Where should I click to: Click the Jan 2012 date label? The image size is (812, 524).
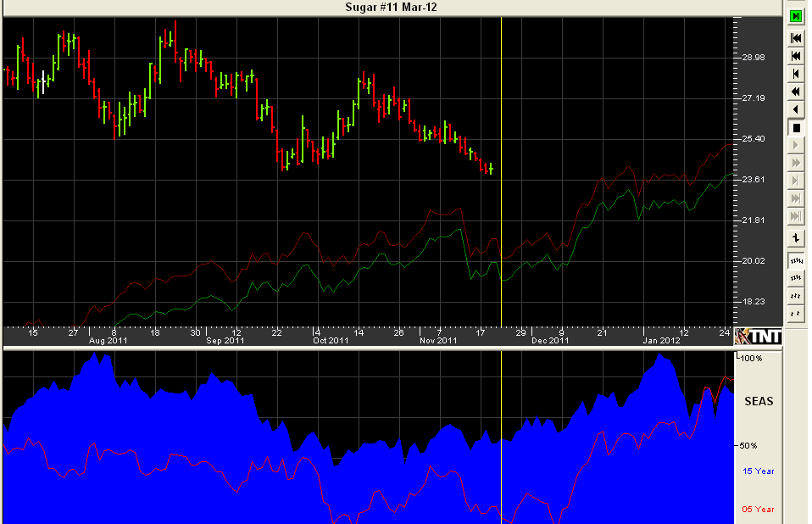pyautogui.click(x=661, y=341)
